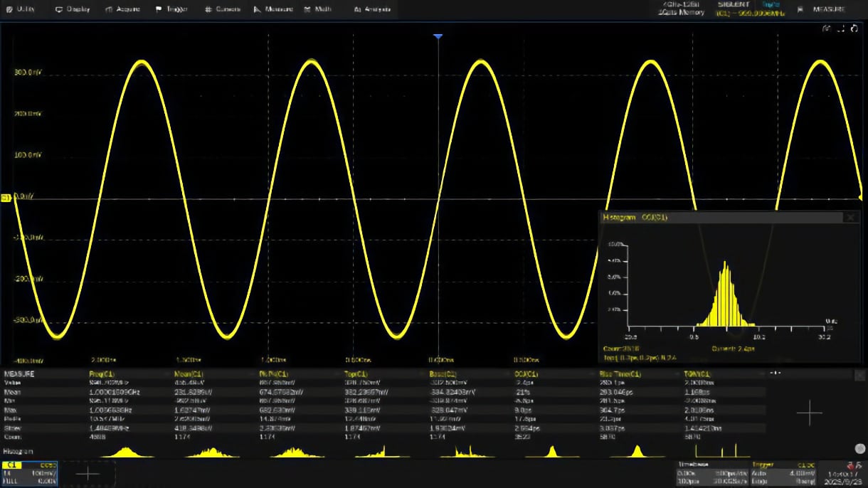Click the Histogram CCJ(C1) title bar
This screenshot has height=488, width=868.
(x=722, y=217)
